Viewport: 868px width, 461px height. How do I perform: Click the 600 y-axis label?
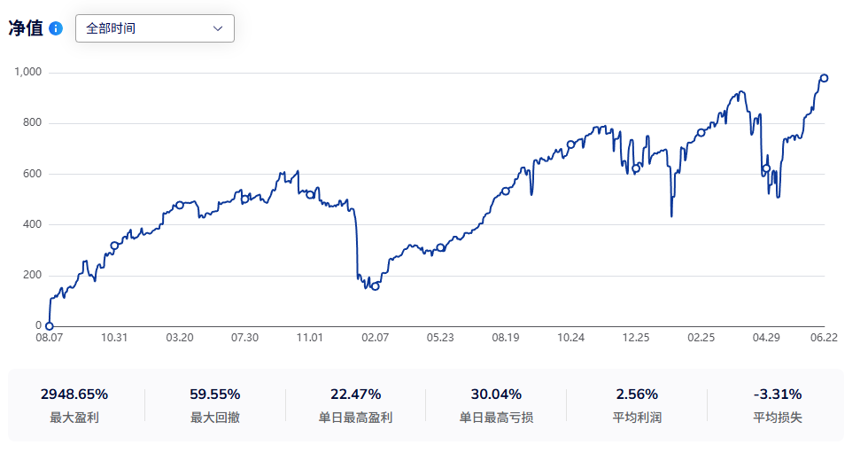pos(32,174)
